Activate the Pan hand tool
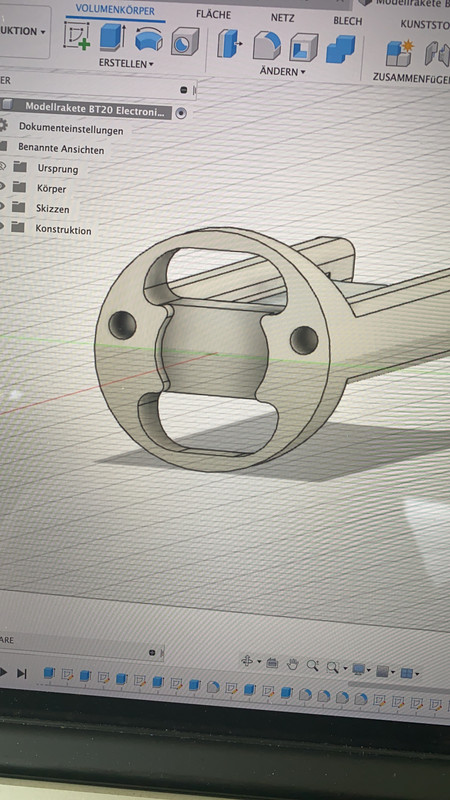450x800 pixels. [292, 664]
